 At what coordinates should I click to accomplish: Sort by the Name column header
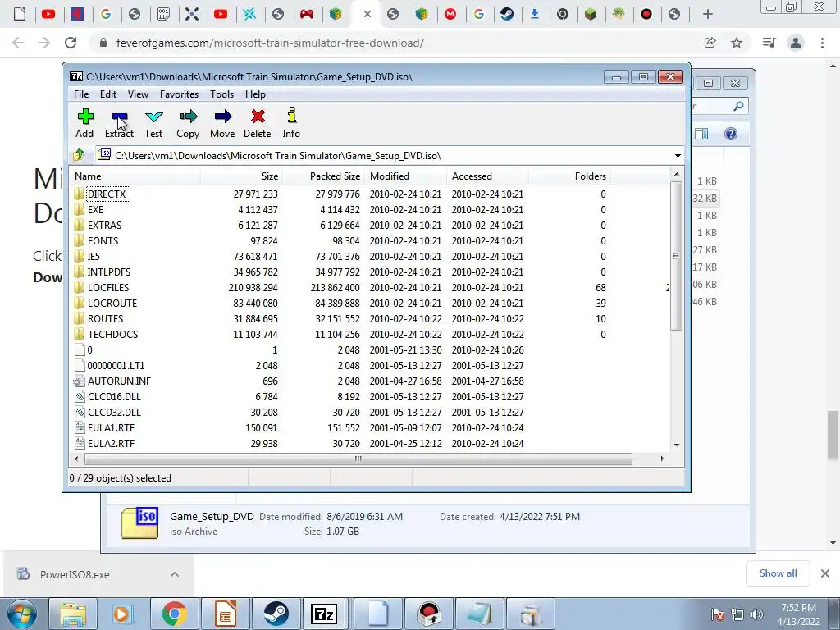pyautogui.click(x=135, y=176)
